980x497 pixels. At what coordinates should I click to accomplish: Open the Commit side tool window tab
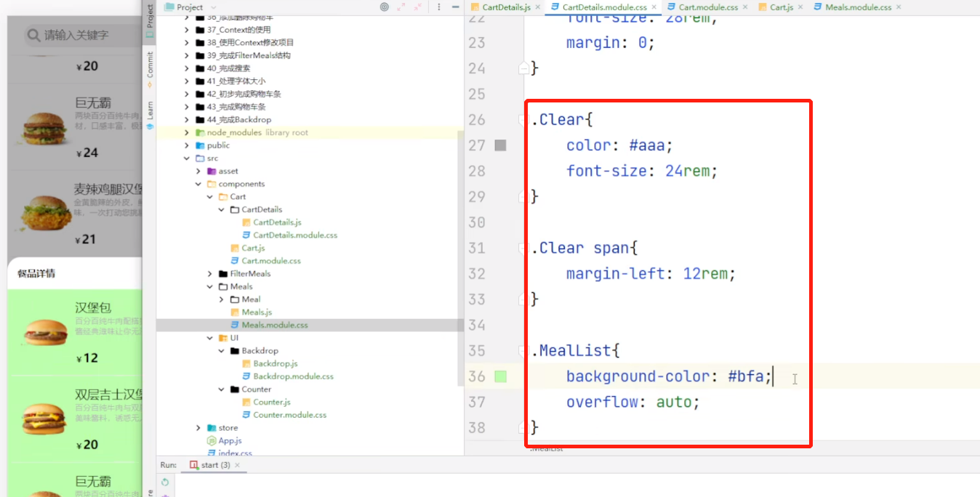(x=150, y=69)
